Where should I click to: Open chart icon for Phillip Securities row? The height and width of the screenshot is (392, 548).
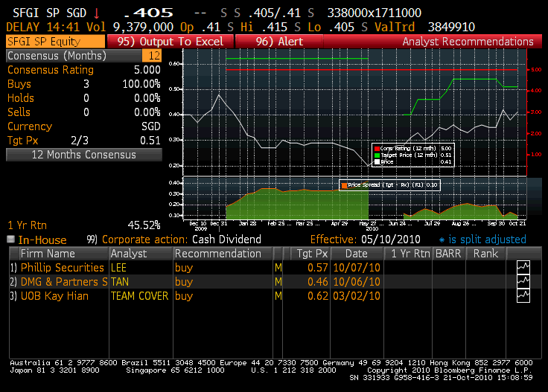(523, 267)
